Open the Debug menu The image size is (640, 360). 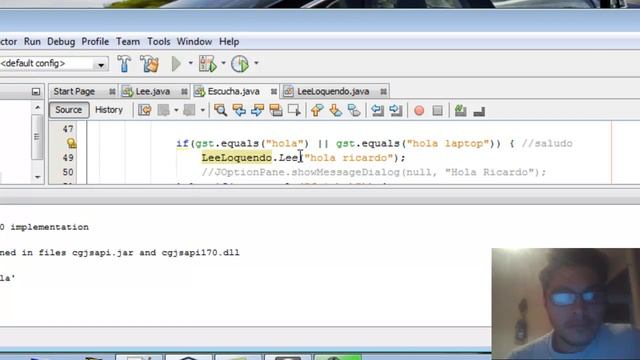pyautogui.click(x=61, y=42)
